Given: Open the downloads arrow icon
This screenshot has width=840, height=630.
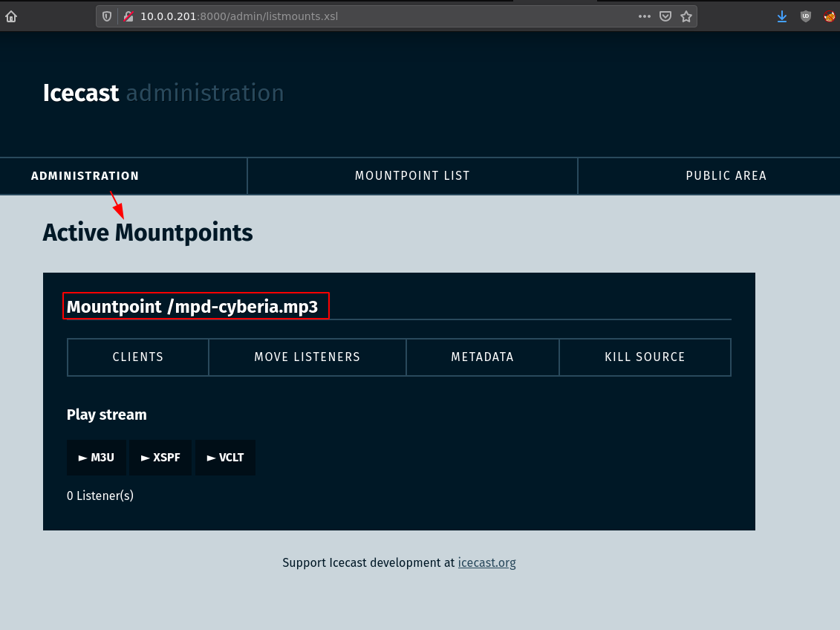Looking at the screenshot, I should tap(782, 16).
